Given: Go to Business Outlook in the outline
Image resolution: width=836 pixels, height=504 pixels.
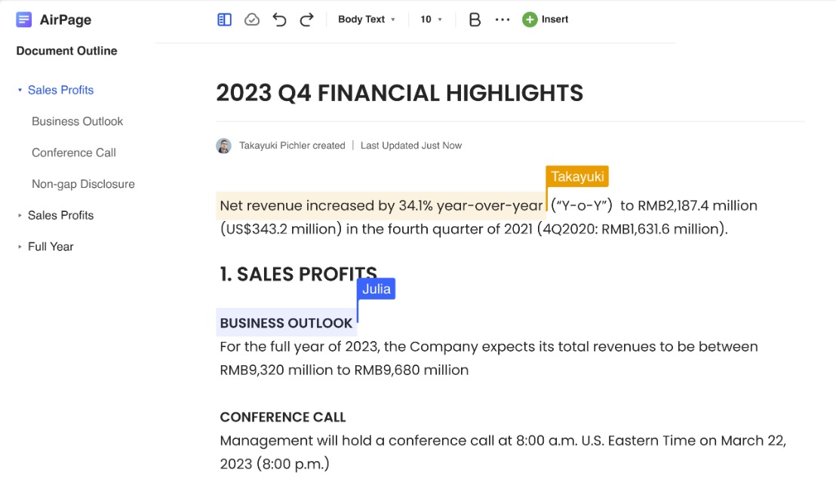Looking at the screenshot, I should (x=77, y=121).
